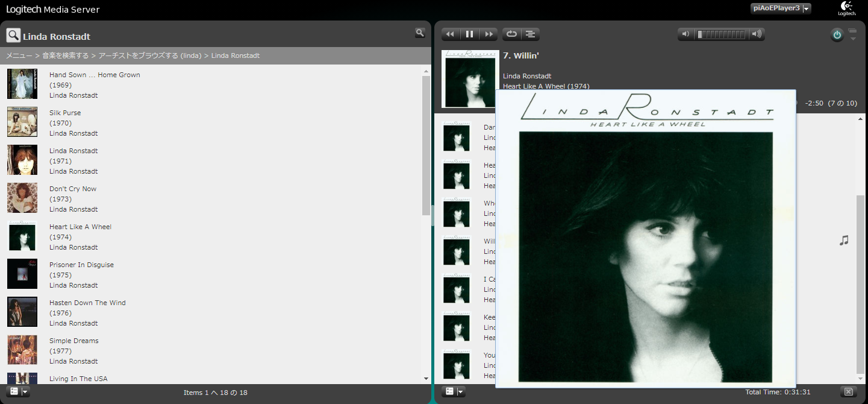
Task: Click the music note icon in playlist
Action: (x=844, y=241)
